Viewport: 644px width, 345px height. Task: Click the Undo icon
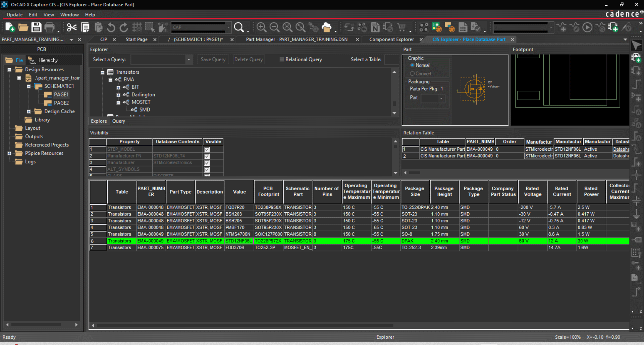point(111,27)
